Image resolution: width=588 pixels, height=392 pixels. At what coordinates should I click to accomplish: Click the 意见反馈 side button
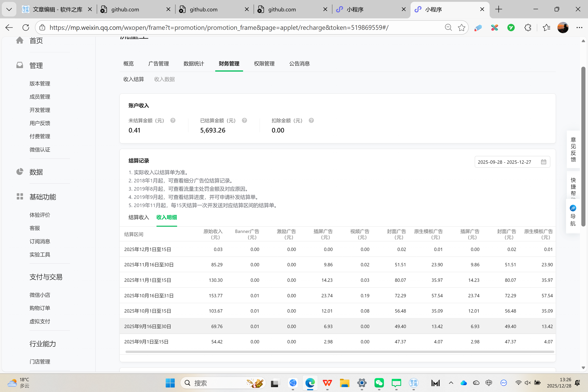573,149
